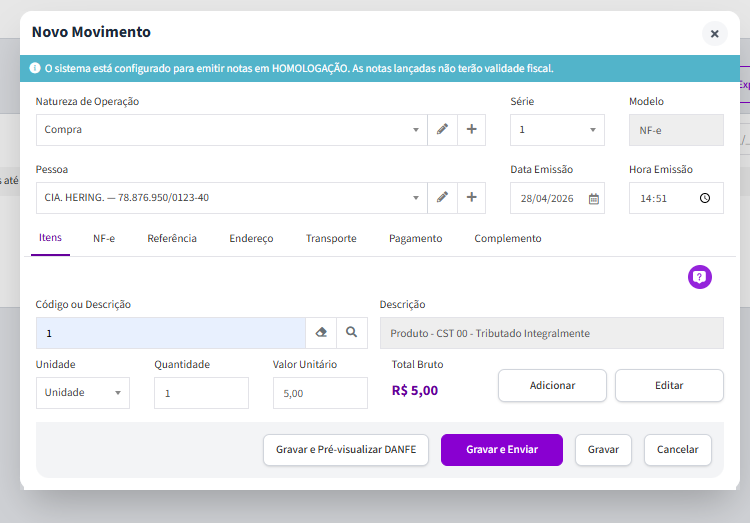Open the purple help chat icon
Viewport: 750px width, 523px height.
pos(700,277)
